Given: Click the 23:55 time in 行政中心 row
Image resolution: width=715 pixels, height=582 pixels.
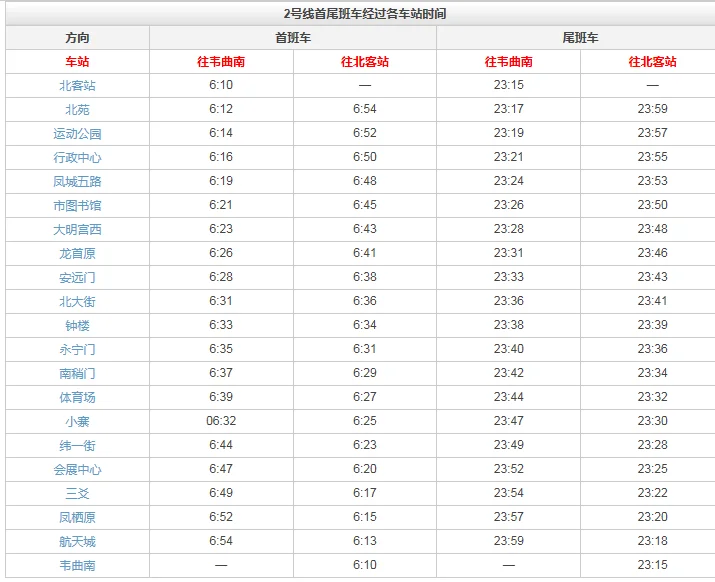Looking at the screenshot, I should (x=653, y=157).
